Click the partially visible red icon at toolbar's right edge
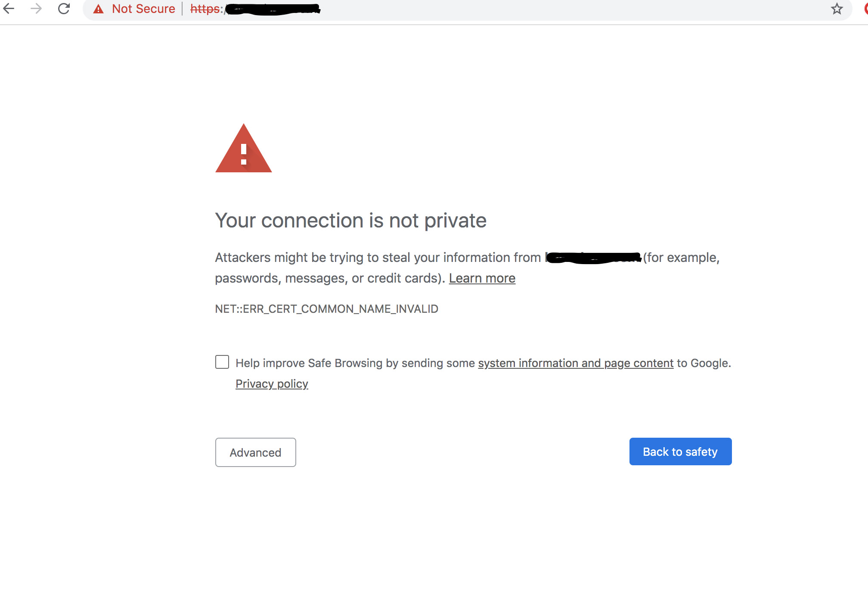Viewport: 868px width, 604px height. click(x=865, y=9)
